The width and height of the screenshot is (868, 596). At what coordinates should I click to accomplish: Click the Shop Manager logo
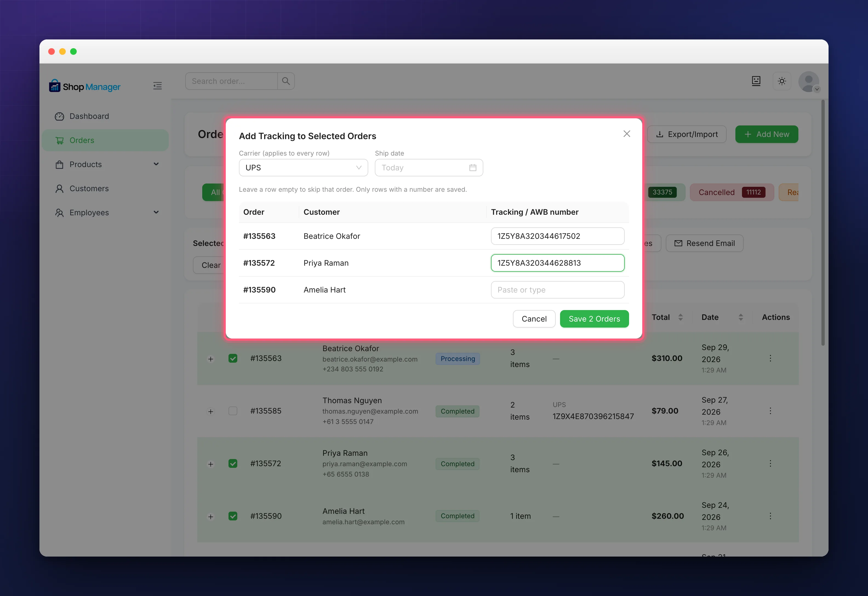[84, 86]
